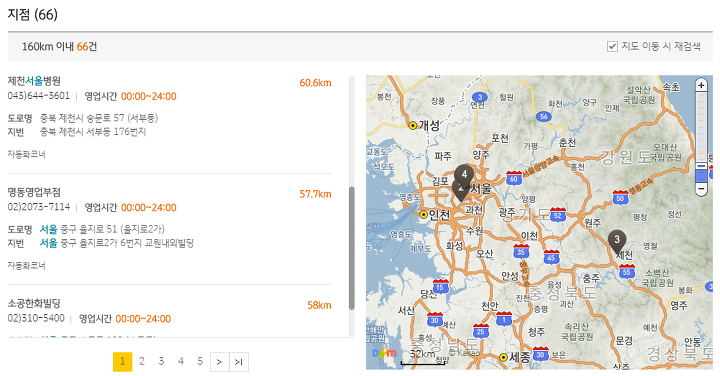Click highway 52 shield near 광주

(557, 214)
